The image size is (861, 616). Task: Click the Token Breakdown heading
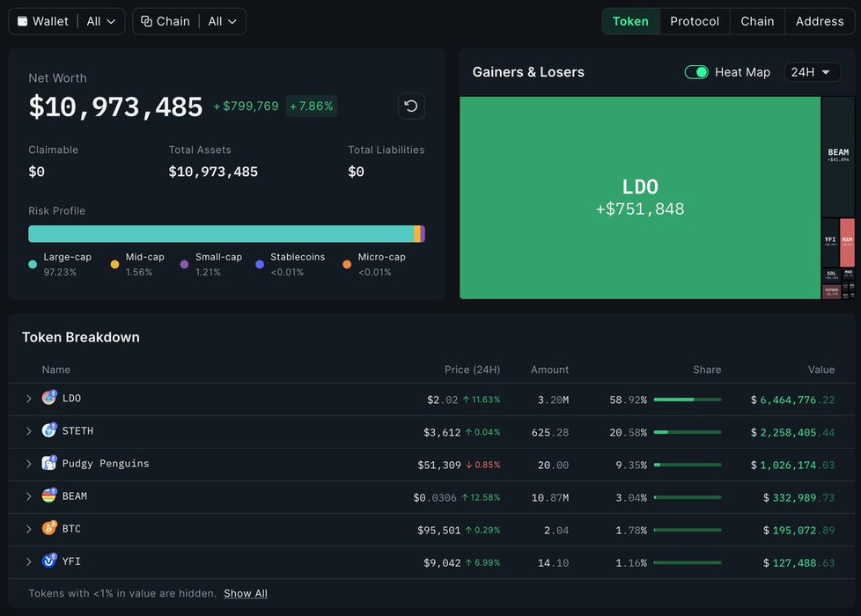click(x=81, y=337)
